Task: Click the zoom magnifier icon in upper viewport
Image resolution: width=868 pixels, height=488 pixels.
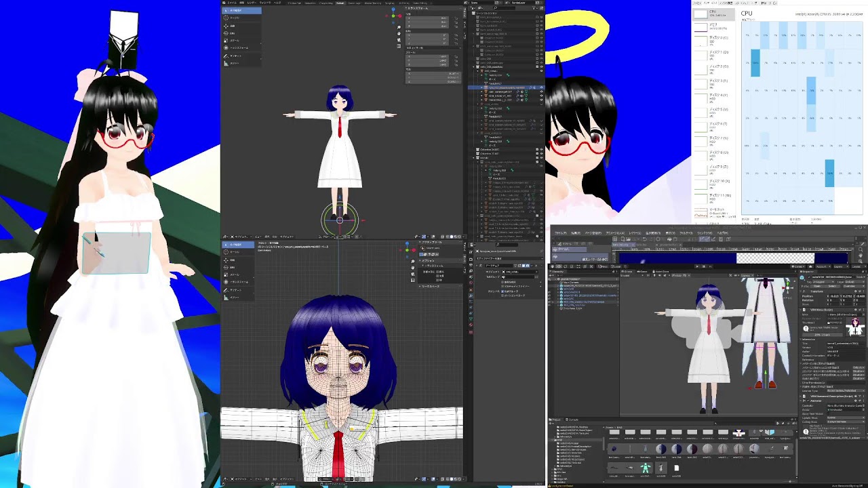Action: tap(399, 27)
